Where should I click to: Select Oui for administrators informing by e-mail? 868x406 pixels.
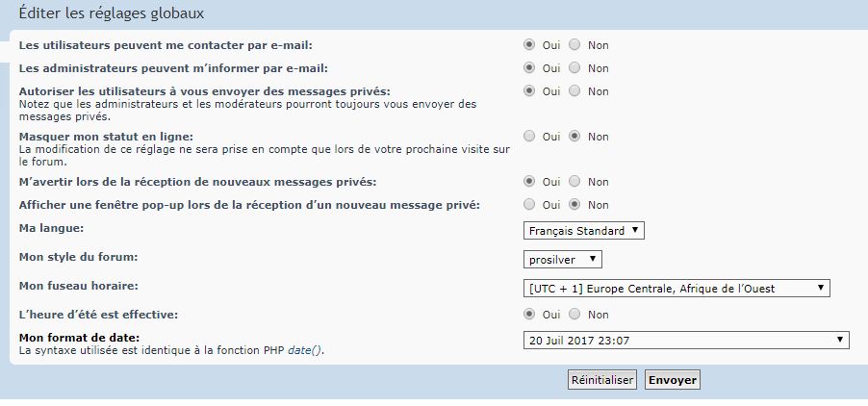pos(529,68)
